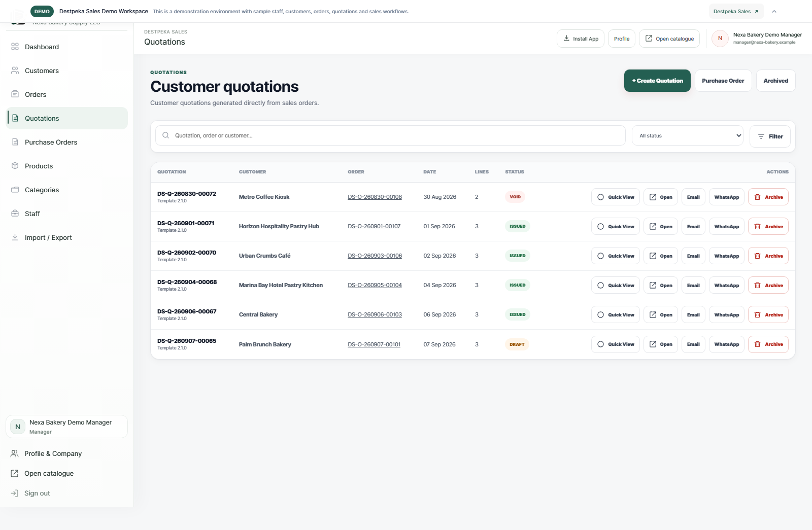The height and width of the screenshot is (530, 812).
Task: Open the Dashboard from sidebar
Action: (x=66, y=47)
